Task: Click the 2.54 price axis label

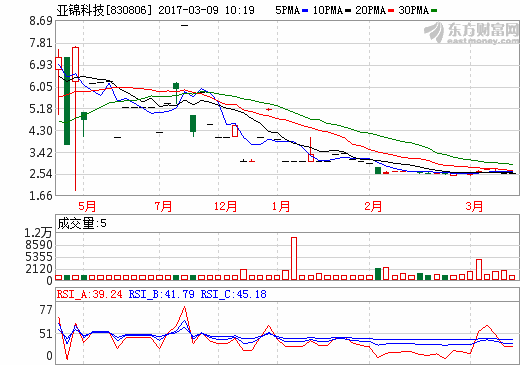Action: click(41, 174)
